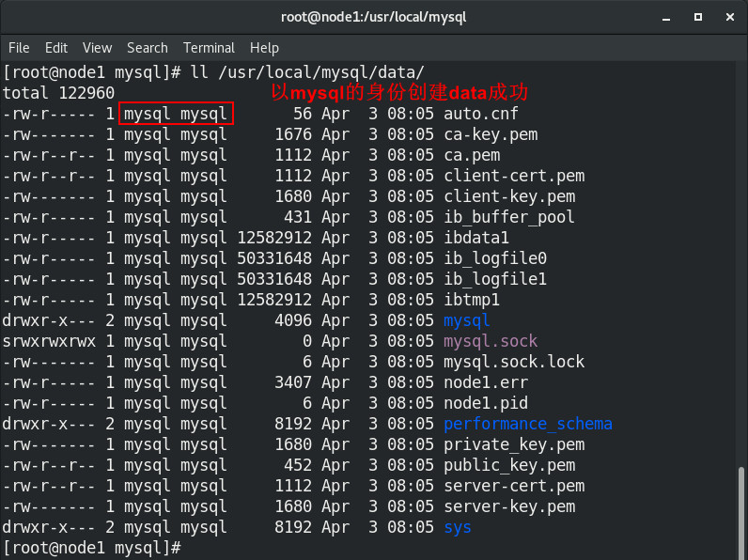Click the ibtmp1 file name
Viewport: 748px width, 560px height.
pyautogui.click(x=472, y=300)
